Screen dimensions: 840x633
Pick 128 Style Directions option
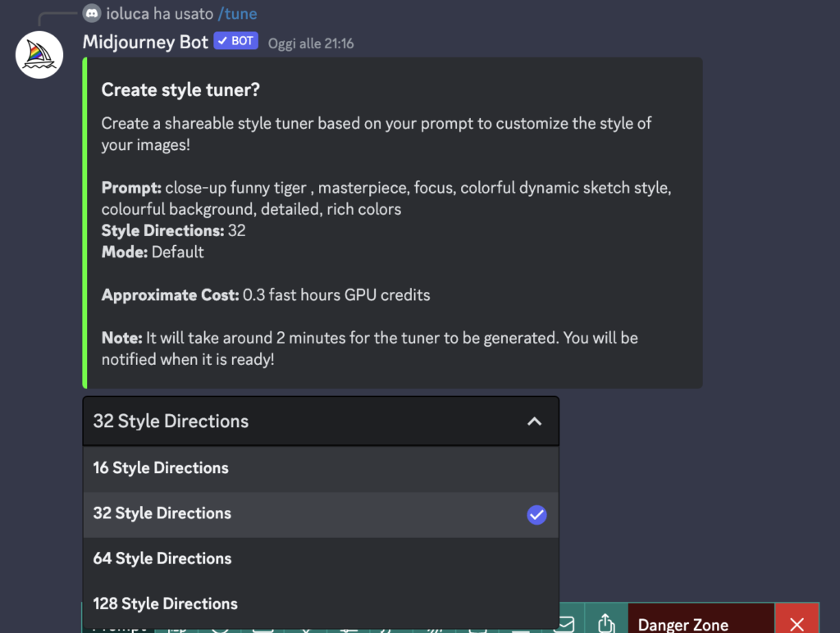pyautogui.click(x=321, y=604)
